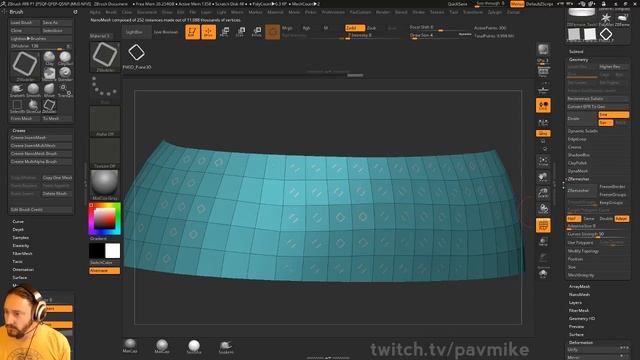640x360 pixels.
Task: Open the stroke type dots thumbnail
Action: click(104, 90)
